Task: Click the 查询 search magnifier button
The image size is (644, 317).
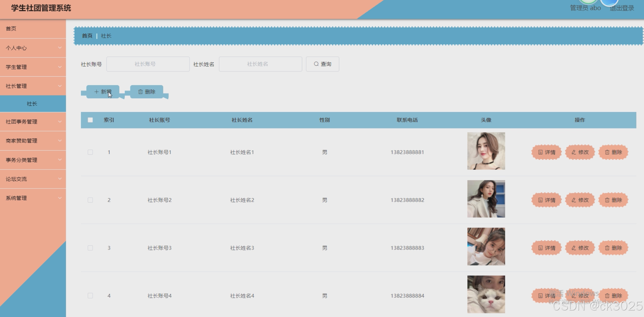Action: (x=322, y=64)
